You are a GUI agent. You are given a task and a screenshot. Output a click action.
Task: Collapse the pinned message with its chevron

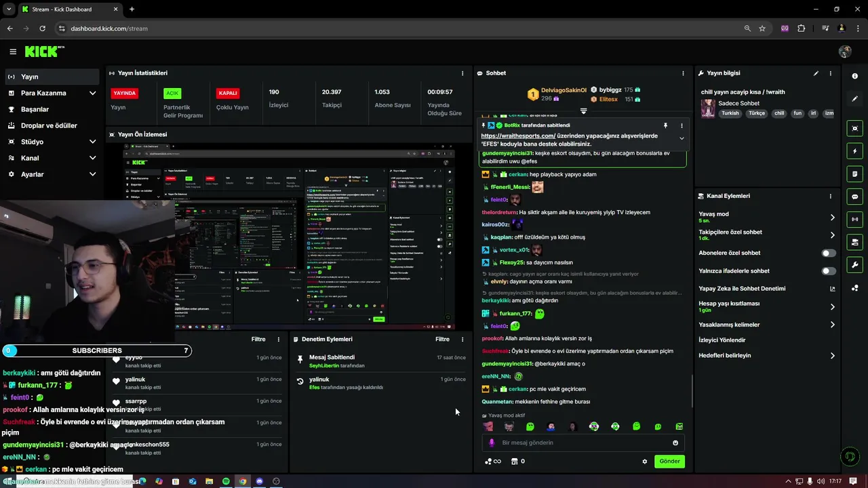682,138
